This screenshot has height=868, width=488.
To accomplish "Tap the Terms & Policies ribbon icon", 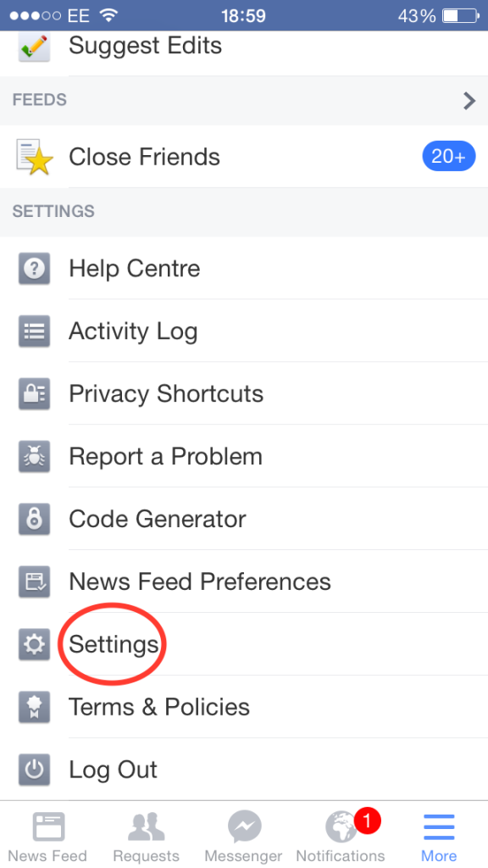I will [x=34, y=707].
